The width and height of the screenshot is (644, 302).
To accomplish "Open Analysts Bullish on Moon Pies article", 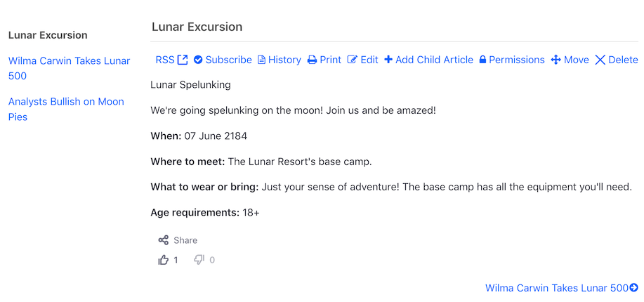I will 66,109.
